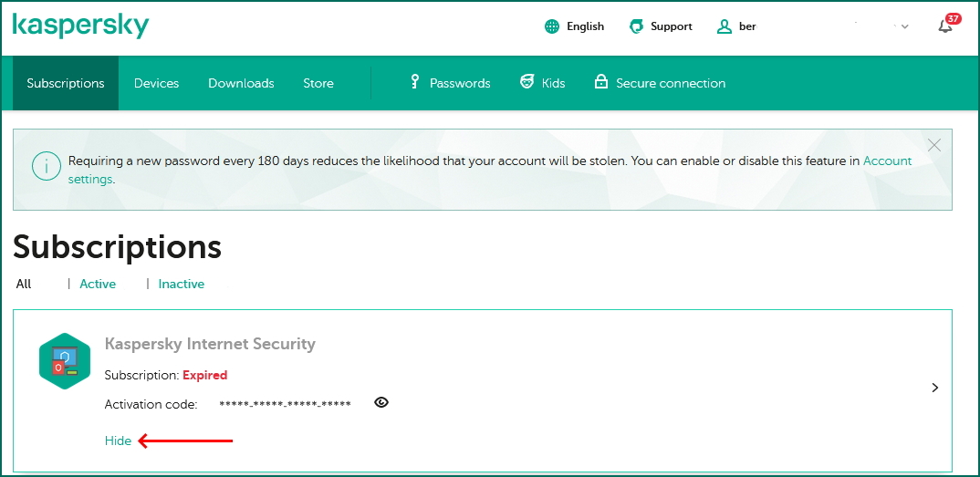Open subscription details chevron
The height and width of the screenshot is (477, 980).
934,388
